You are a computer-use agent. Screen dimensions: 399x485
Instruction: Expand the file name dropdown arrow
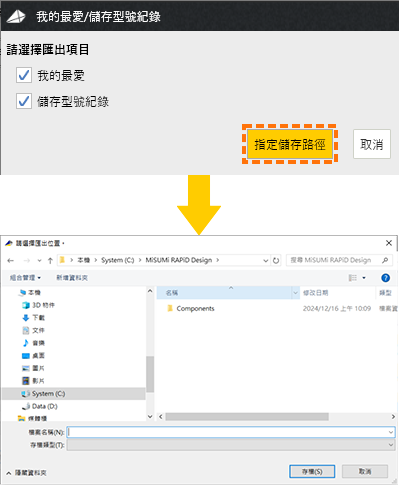[x=391, y=432]
